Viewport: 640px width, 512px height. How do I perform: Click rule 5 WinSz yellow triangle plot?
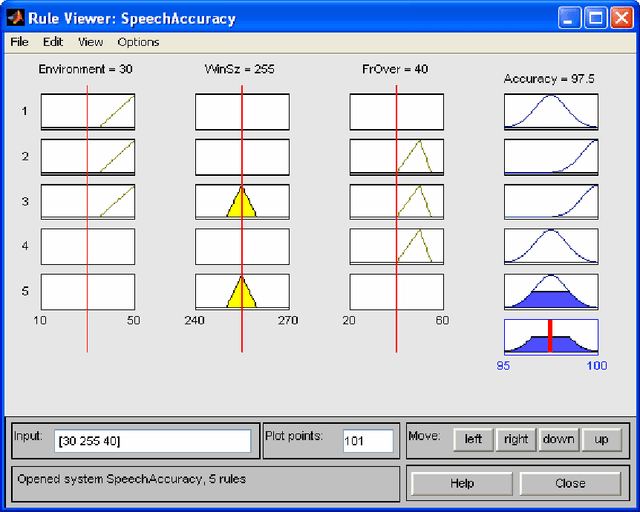242,292
